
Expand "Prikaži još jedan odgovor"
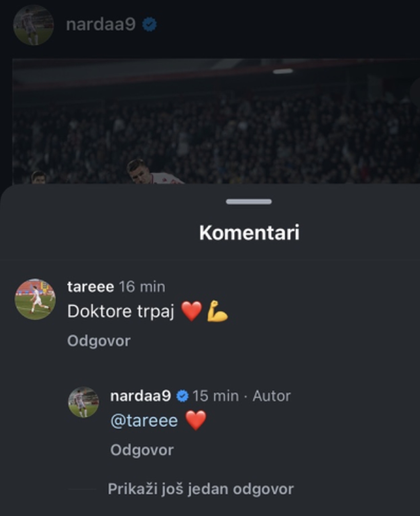(201, 489)
